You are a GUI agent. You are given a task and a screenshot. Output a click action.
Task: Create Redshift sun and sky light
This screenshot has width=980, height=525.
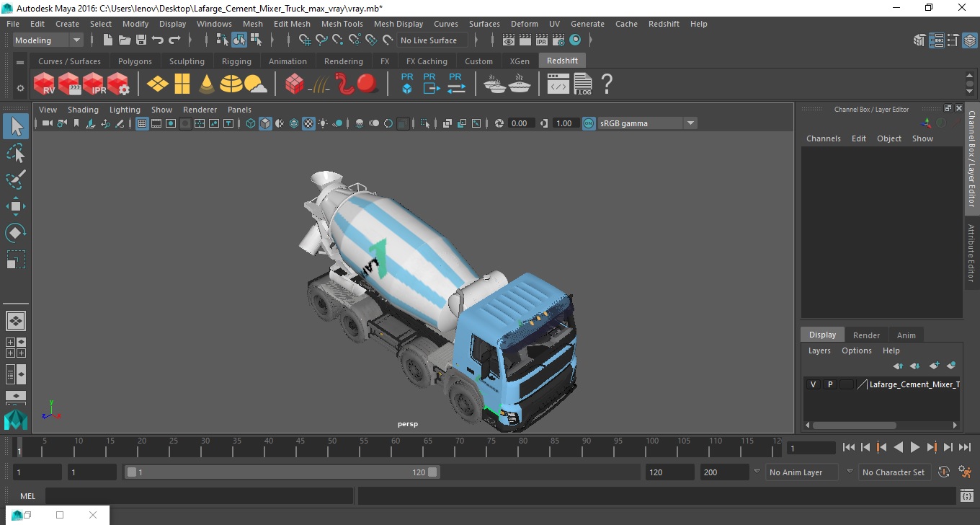(255, 84)
